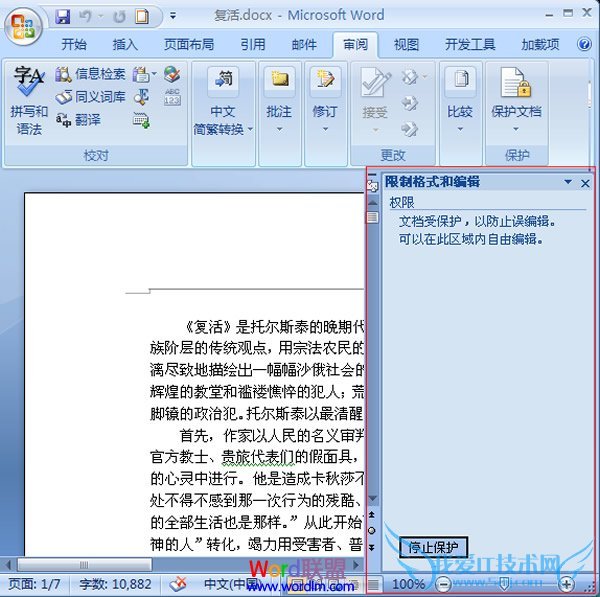Click the previous page double-arrow button
The height and width of the screenshot is (597, 600).
(x=372, y=515)
